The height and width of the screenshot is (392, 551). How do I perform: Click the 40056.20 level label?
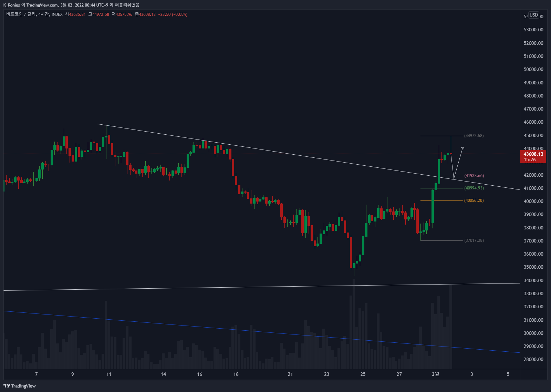pyautogui.click(x=474, y=200)
